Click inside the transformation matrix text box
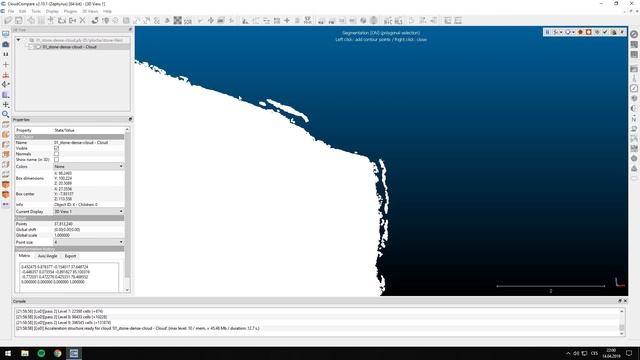 point(69,277)
